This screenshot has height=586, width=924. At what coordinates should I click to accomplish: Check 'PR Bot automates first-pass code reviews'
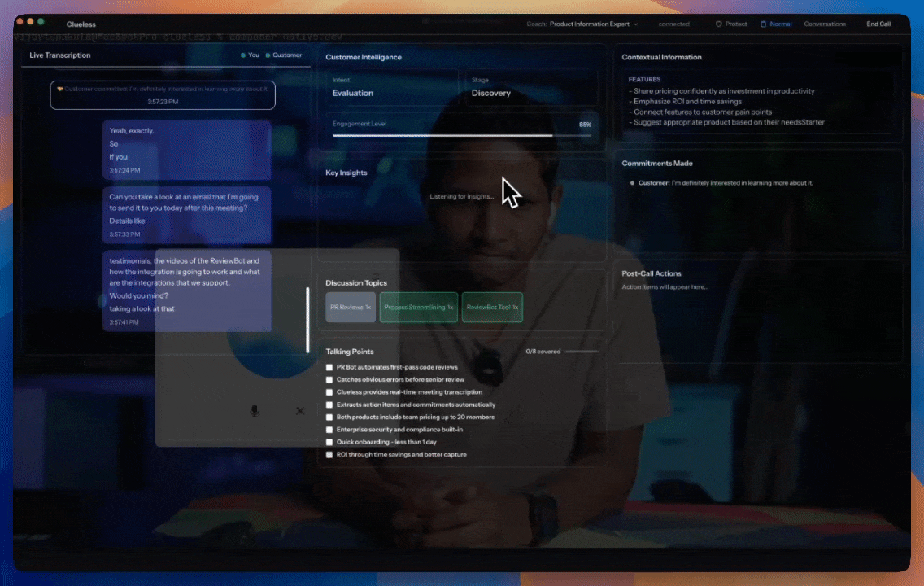(329, 367)
